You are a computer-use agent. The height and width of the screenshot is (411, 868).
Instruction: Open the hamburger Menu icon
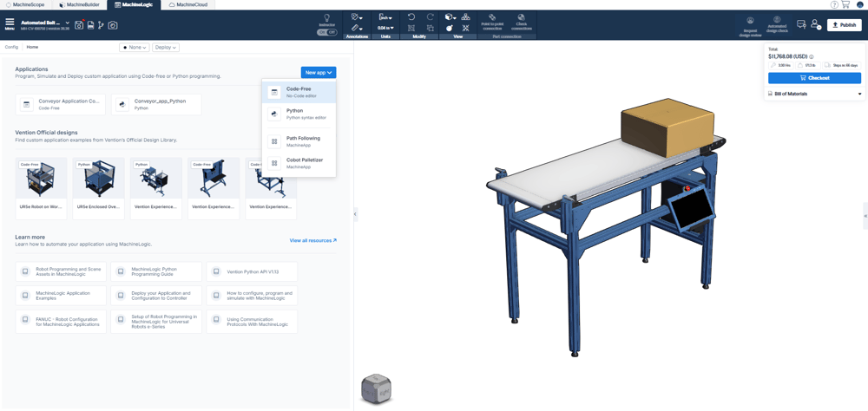point(10,23)
